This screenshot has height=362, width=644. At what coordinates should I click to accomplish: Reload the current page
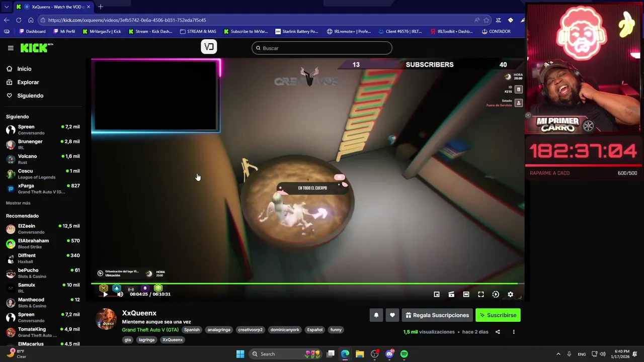19,20
